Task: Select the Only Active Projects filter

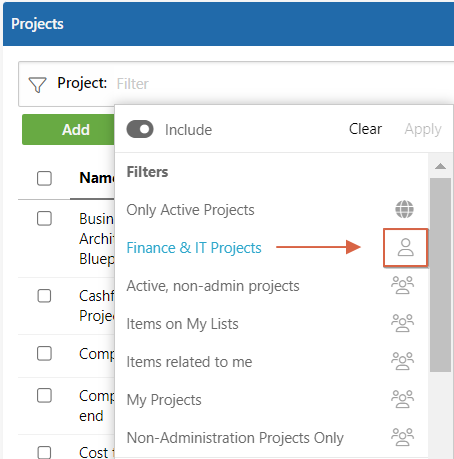Action: pyautogui.click(x=190, y=210)
